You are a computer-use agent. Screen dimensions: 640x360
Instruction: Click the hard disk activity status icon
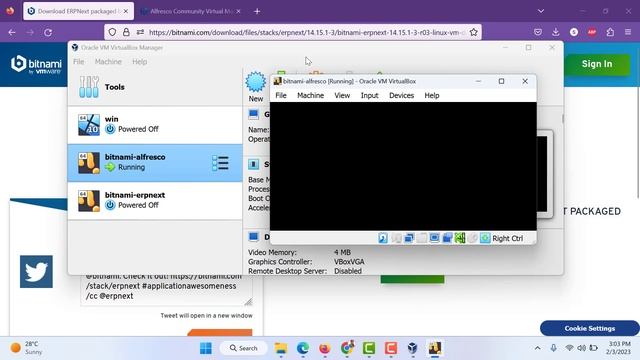(383, 238)
